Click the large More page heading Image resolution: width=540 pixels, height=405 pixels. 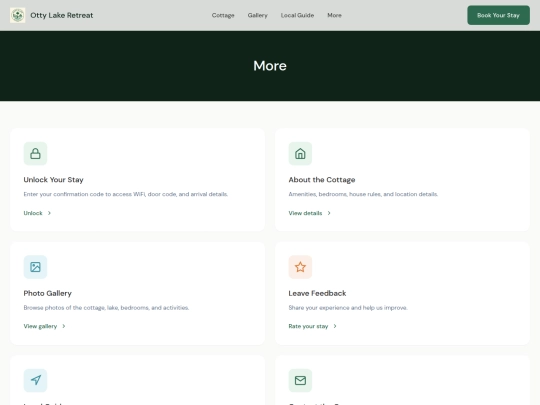[270, 66]
